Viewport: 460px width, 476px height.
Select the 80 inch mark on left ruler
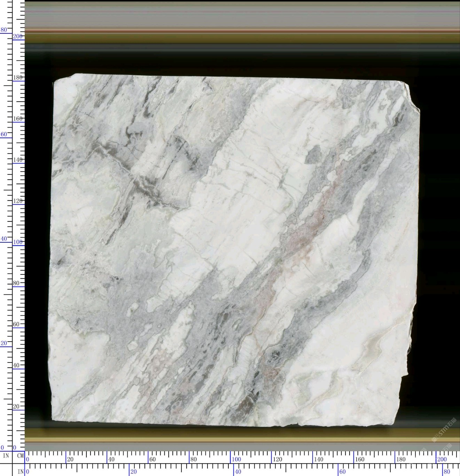coord(3,30)
